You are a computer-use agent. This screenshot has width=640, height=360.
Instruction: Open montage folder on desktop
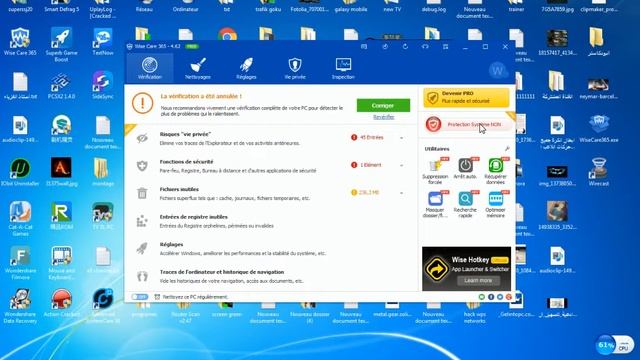tap(102, 173)
